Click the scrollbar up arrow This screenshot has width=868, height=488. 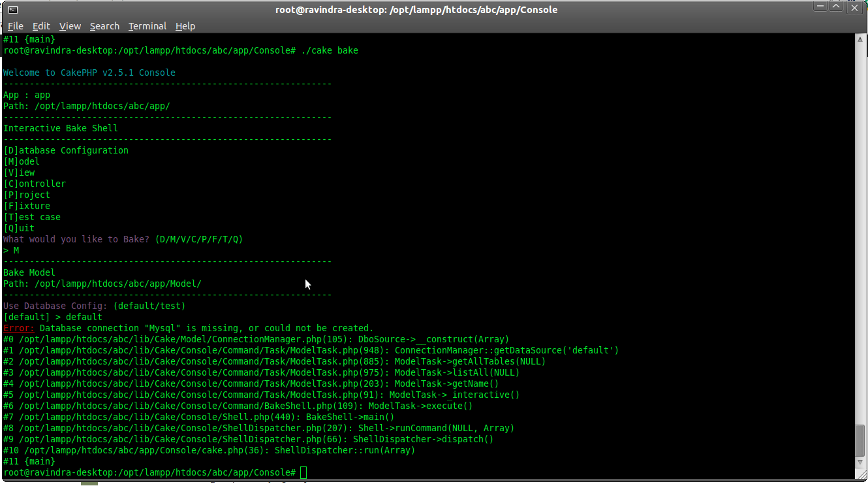pyautogui.click(x=860, y=39)
